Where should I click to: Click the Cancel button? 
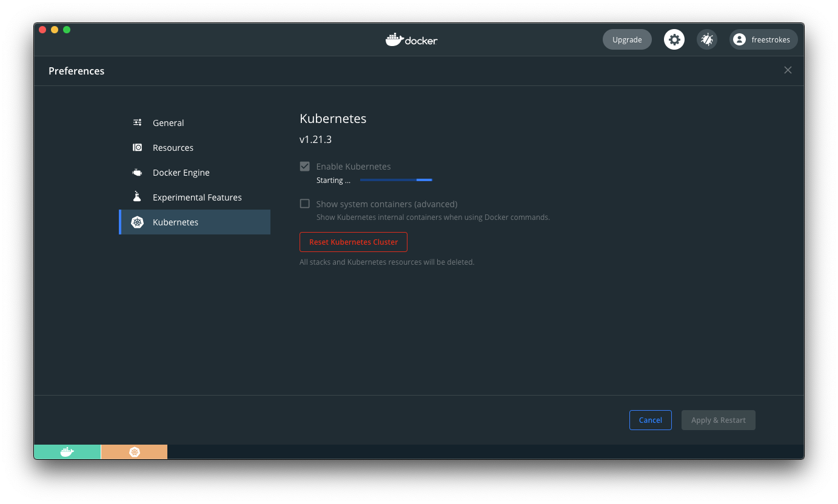pyautogui.click(x=651, y=420)
